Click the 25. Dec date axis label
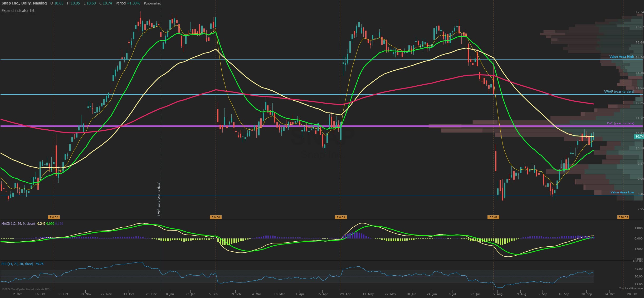644x298 pixels. point(151,294)
